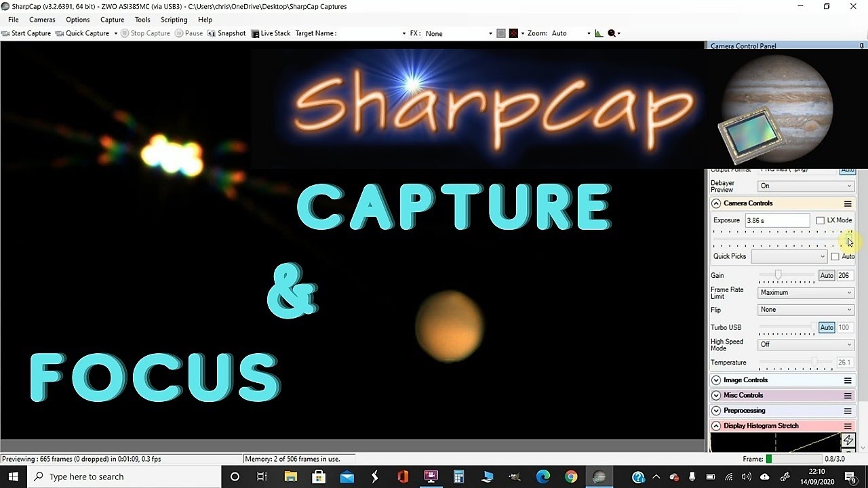868x488 pixels.
Task: Open the Cameras menu
Action: [x=43, y=20]
